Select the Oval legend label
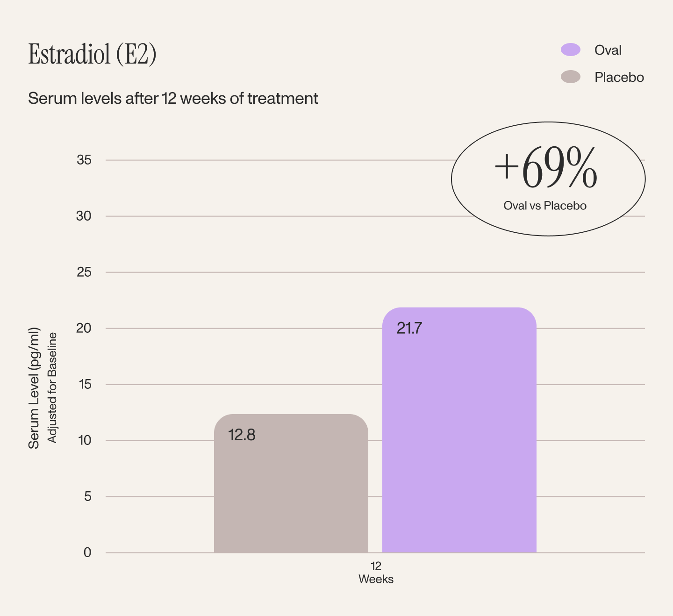The image size is (673, 616). pyautogui.click(x=608, y=50)
